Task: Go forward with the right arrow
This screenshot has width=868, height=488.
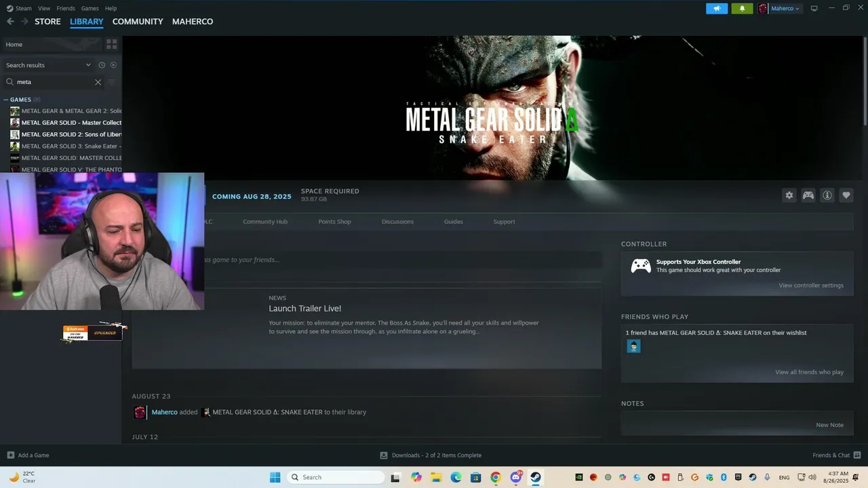Action: pos(25,22)
